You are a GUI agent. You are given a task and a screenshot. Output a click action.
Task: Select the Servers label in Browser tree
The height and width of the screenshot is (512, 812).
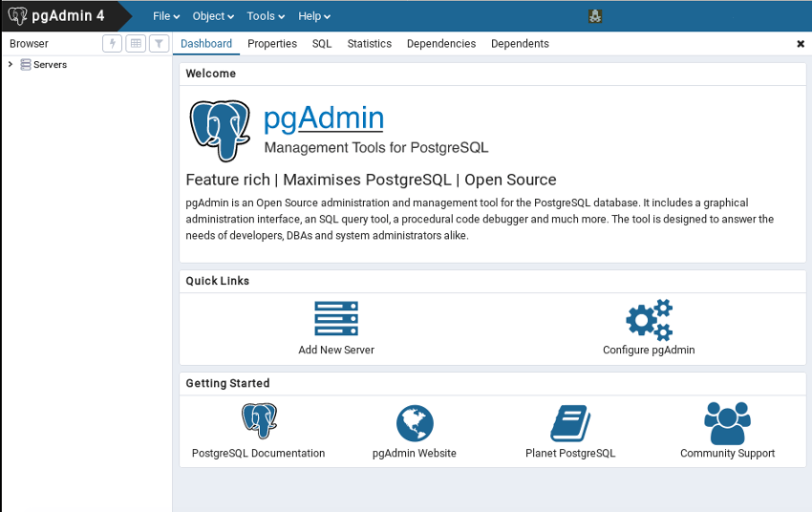click(x=51, y=65)
